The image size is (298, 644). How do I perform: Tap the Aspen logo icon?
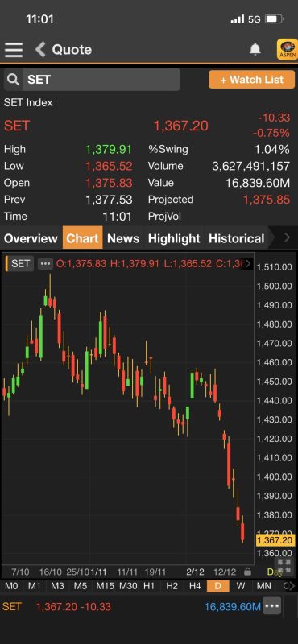tap(288, 50)
